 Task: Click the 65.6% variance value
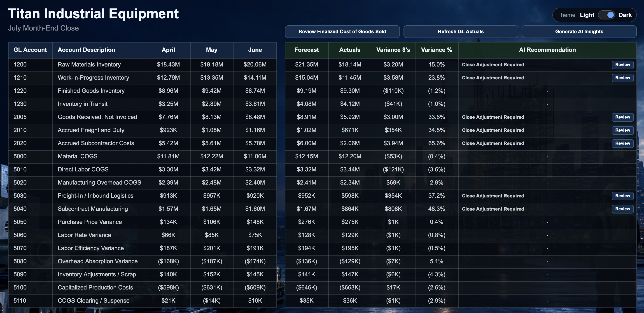[x=436, y=143]
